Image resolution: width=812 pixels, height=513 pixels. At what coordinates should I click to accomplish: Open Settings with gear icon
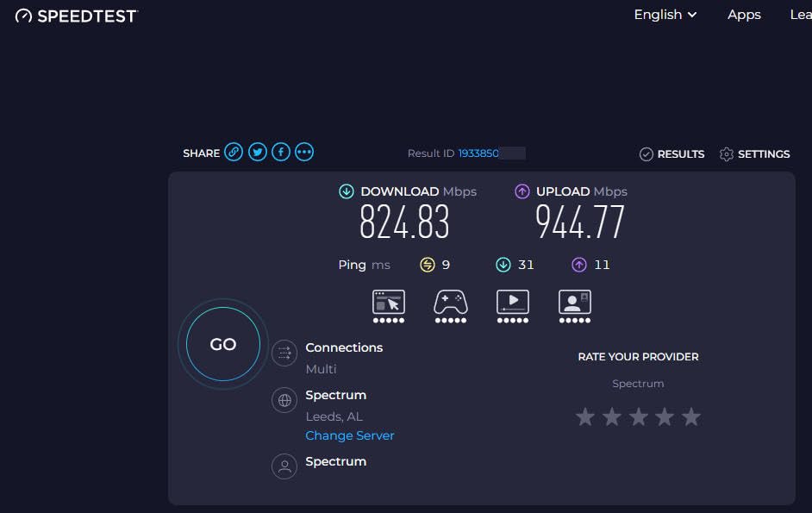click(754, 153)
